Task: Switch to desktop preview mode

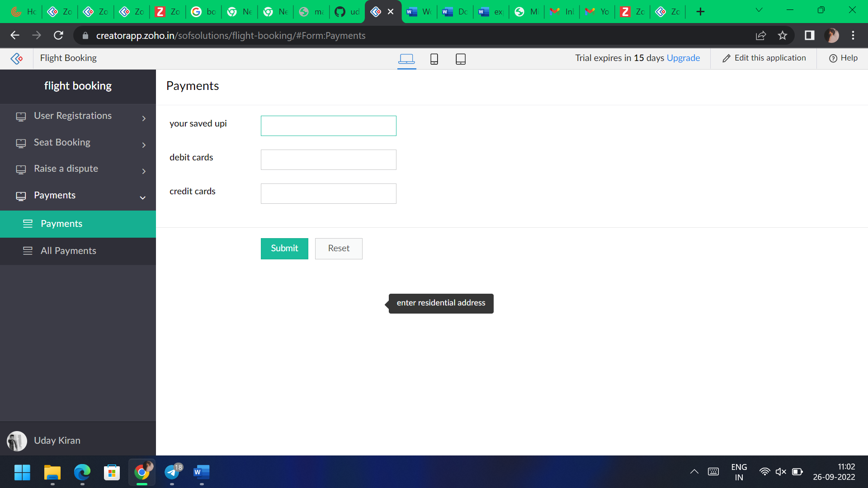Action: (x=406, y=59)
